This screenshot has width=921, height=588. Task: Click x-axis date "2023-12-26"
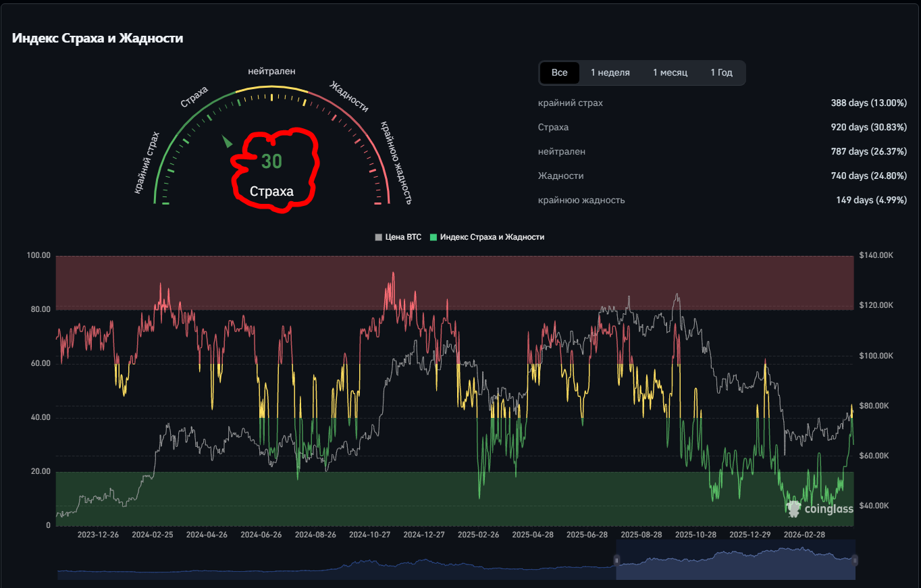tap(98, 534)
